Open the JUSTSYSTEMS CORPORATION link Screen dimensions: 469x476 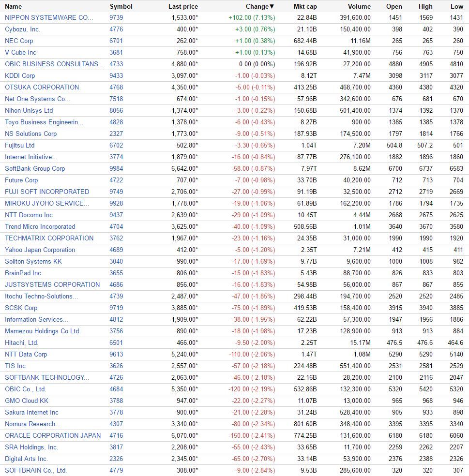[52, 284]
